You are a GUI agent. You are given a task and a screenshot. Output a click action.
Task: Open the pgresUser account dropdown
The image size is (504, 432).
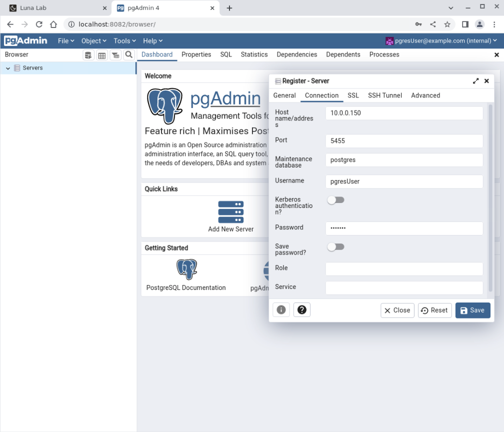click(441, 41)
